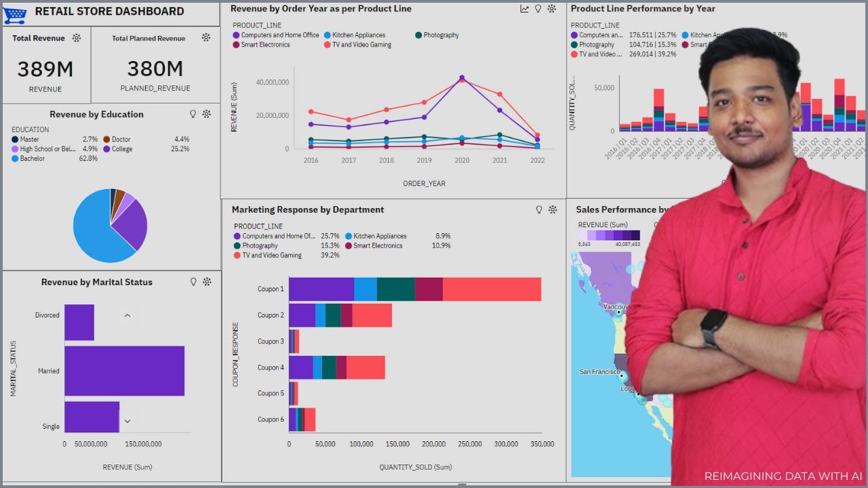Click San Francisco marker on the sales map
Image resolution: width=868 pixels, height=488 pixels.
click(x=620, y=375)
